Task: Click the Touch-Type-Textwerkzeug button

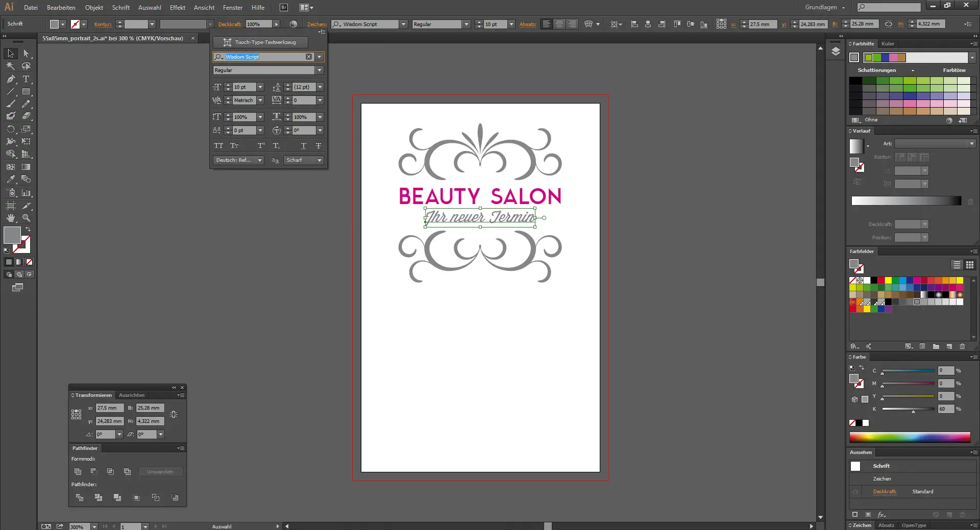Action: coord(260,42)
